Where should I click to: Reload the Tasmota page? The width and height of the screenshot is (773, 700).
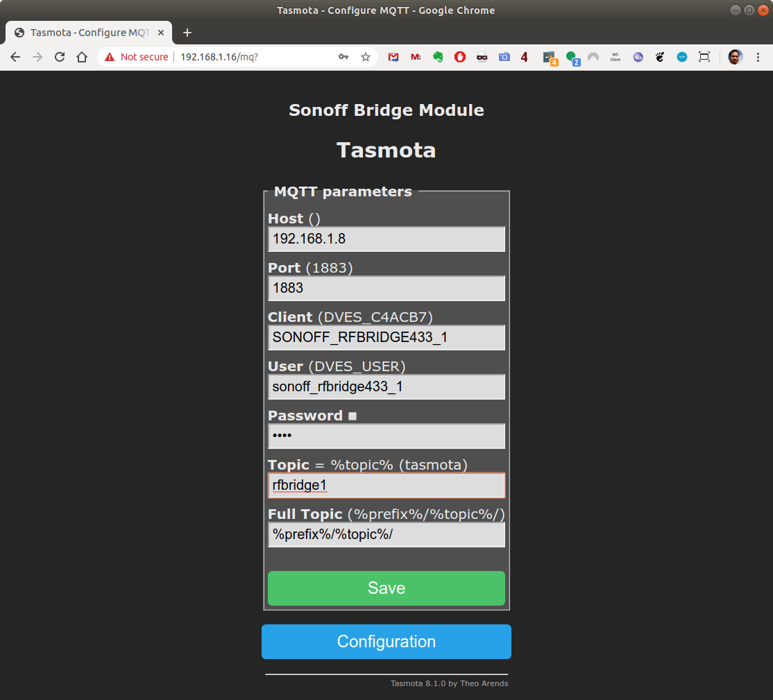click(60, 57)
